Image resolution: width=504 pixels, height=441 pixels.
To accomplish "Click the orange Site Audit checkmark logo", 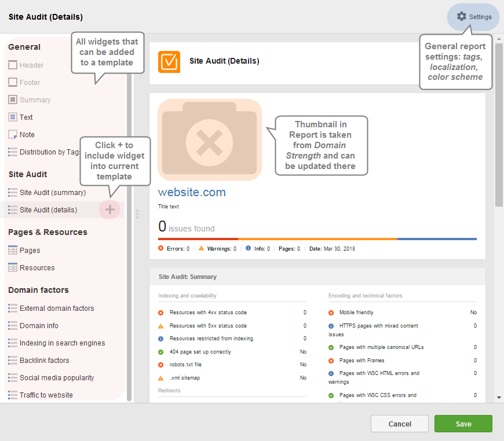I will click(169, 62).
